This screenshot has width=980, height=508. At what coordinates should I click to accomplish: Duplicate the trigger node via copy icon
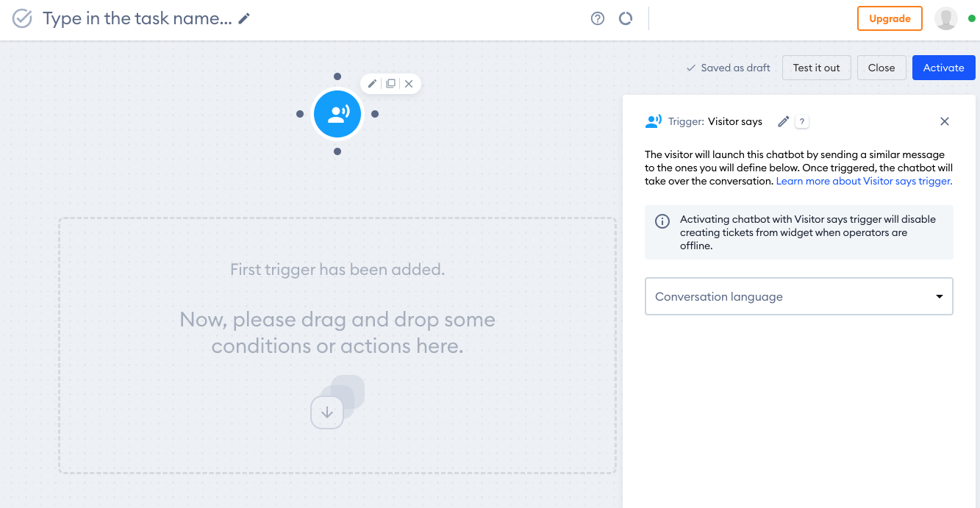click(390, 84)
